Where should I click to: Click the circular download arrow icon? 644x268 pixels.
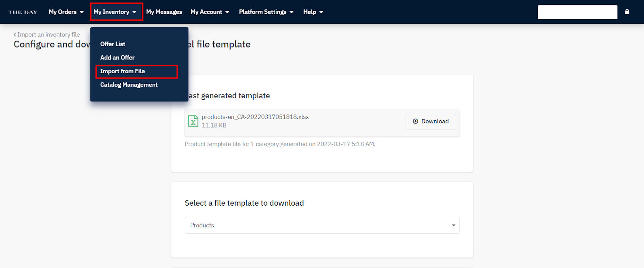415,121
